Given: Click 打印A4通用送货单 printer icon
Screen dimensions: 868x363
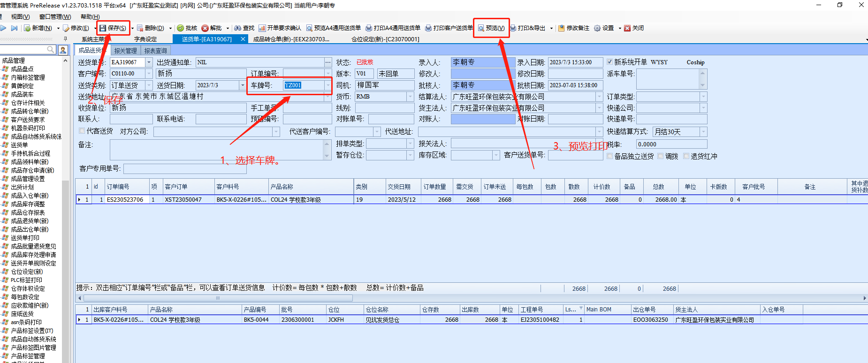Looking at the screenshot, I should coord(369,28).
